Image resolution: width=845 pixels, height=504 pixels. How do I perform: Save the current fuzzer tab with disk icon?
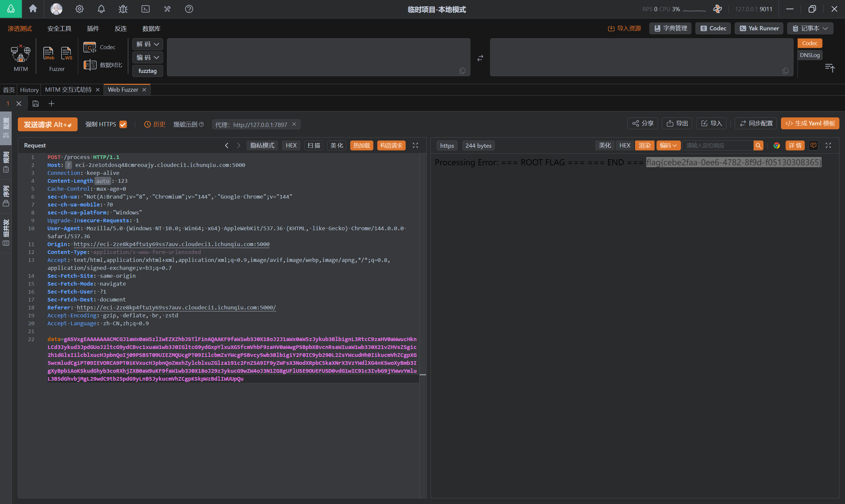pyautogui.click(x=36, y=104)
